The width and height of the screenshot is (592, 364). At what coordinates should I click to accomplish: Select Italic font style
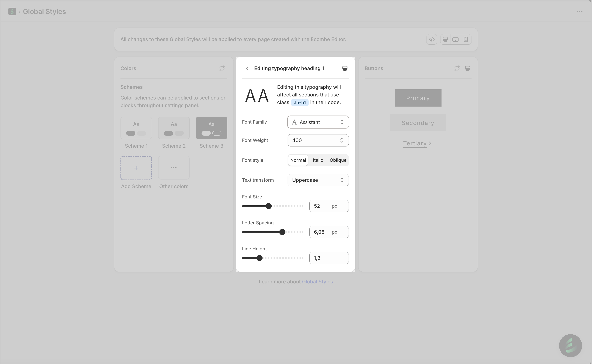[x=318, y=160]
